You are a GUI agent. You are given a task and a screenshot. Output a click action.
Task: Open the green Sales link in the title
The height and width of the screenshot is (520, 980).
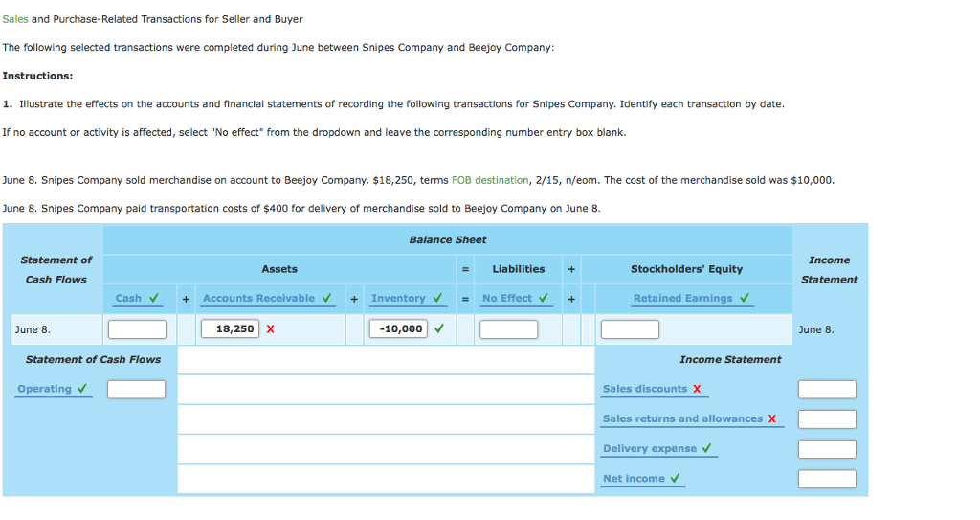(15, 19)
